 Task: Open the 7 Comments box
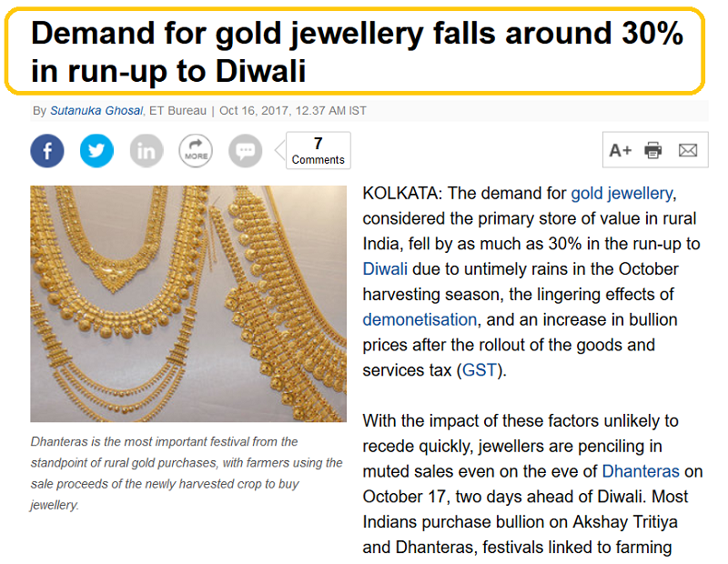tap(318, 151)
